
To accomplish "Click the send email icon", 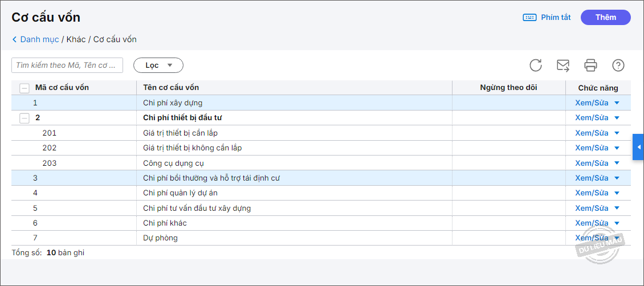I will (x=563, y=66).
